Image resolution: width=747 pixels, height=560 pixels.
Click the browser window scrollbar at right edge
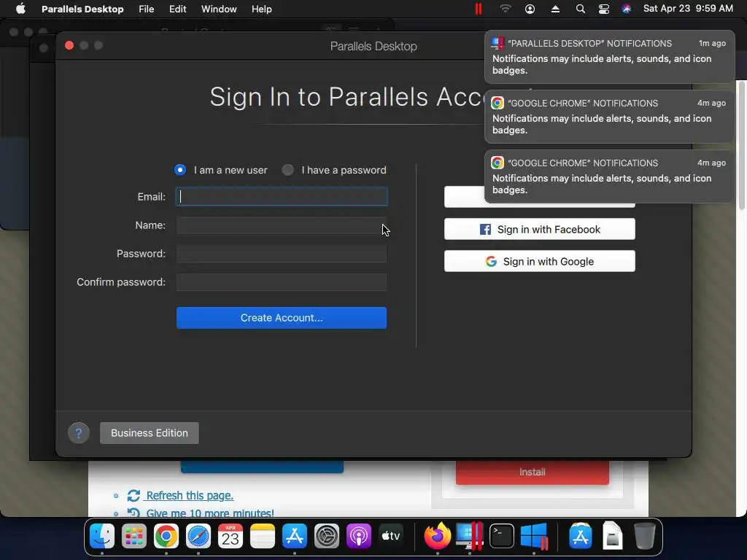point(741,145)
